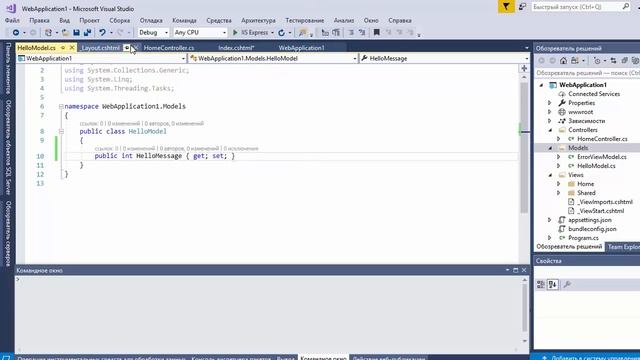Click the feedback icon next to Quick Launch

(522, 7)
